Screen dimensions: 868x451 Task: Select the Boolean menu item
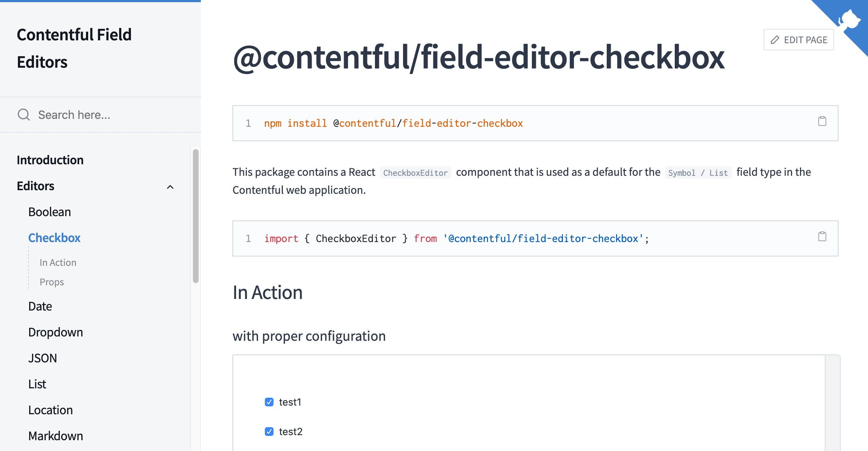pos(50,211)
